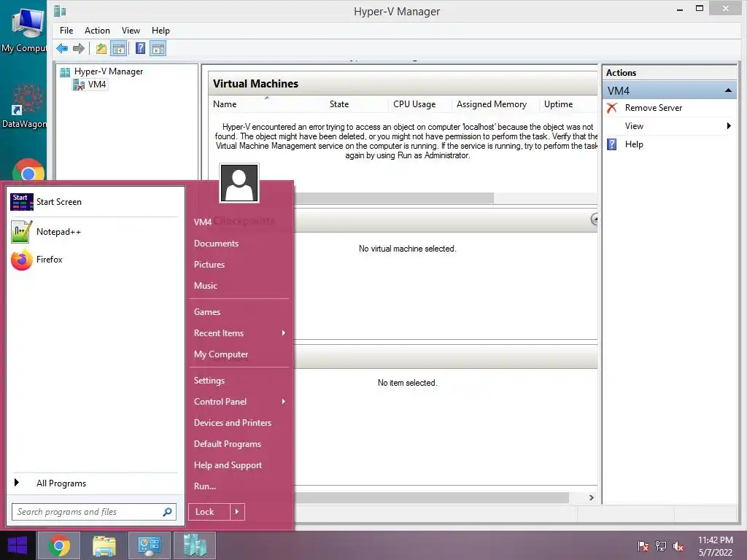Viewport: 747px width, 560px height.
Task: Click the blue Help icon in toolbar
Action: (140, 49)
